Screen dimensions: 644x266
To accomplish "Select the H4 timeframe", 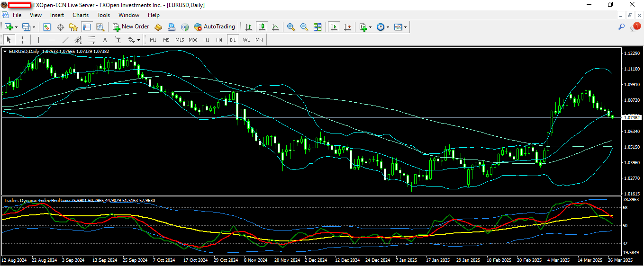I will pyautogui.click(x=219, y=40).
